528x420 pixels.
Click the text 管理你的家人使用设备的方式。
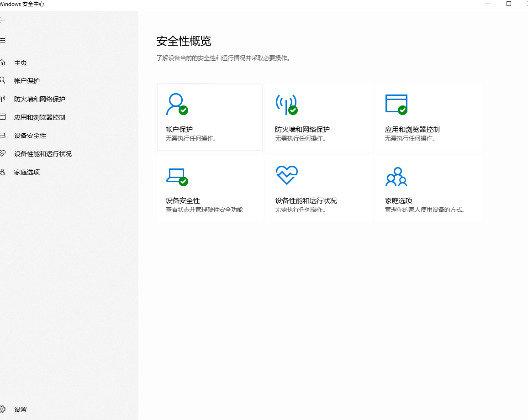click(425, 210)
